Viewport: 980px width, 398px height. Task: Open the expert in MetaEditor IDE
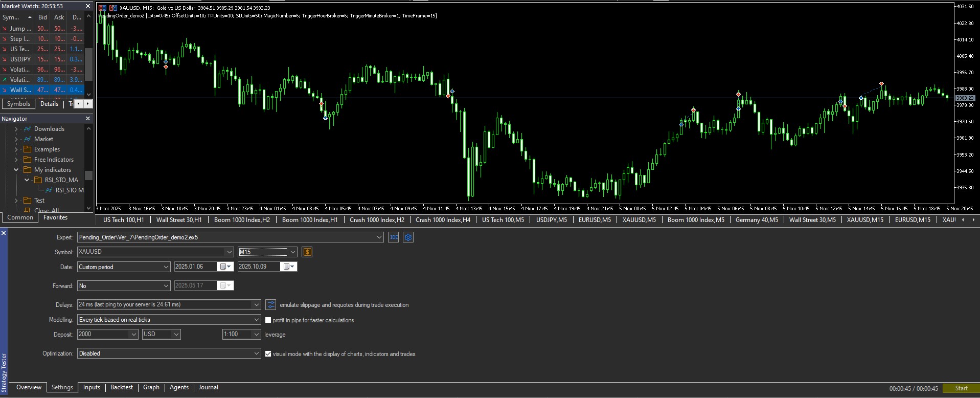tap(393, 237)
